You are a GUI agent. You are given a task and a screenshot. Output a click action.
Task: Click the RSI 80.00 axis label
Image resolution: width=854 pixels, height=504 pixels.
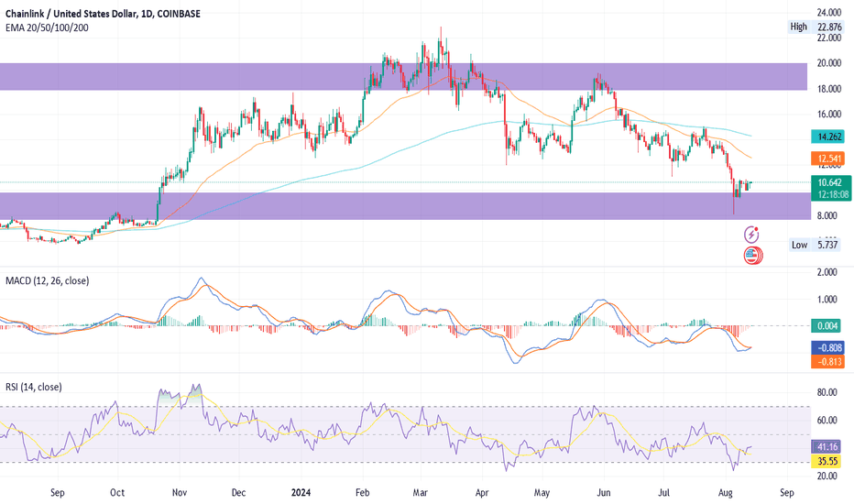pyautogui.click(x=827, y=392)
